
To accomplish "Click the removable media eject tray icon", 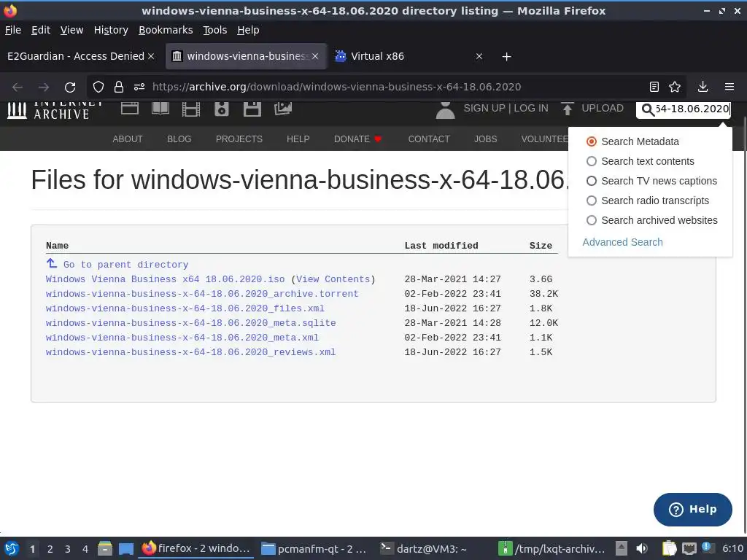I will tap(622, 548).
